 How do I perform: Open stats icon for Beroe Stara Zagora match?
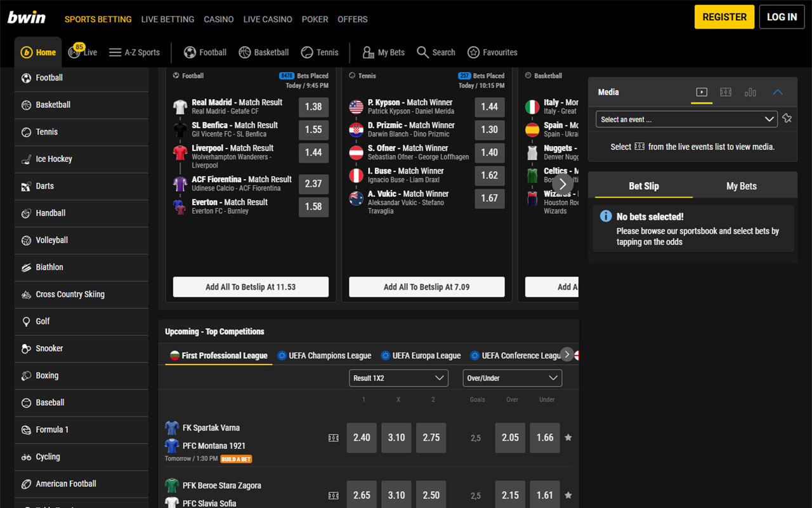point(334,495)
